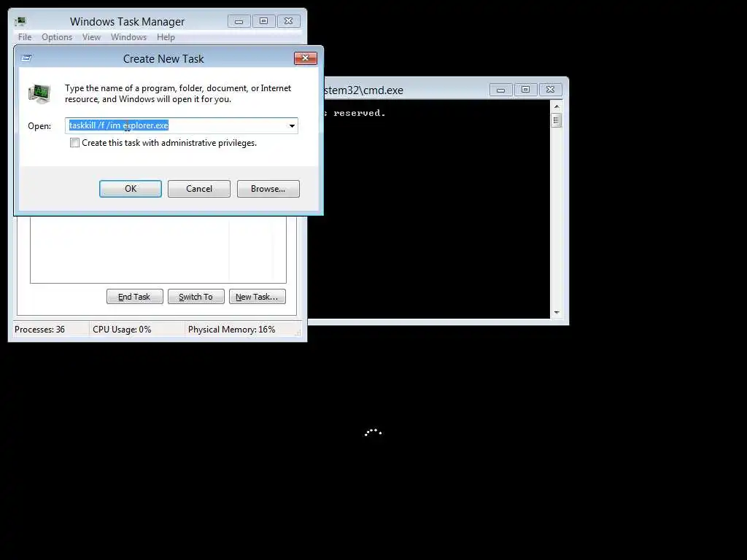The image size is (747, 560).
Task: Click the cmd.exe scrollbar down arrow
Action: pos(557,313)
